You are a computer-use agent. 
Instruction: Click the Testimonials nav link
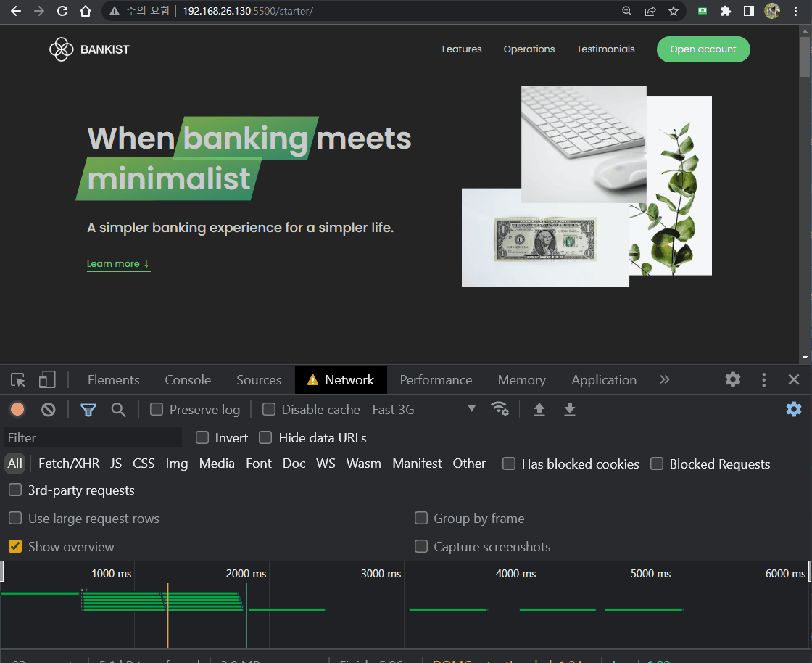tap(606, 49)
